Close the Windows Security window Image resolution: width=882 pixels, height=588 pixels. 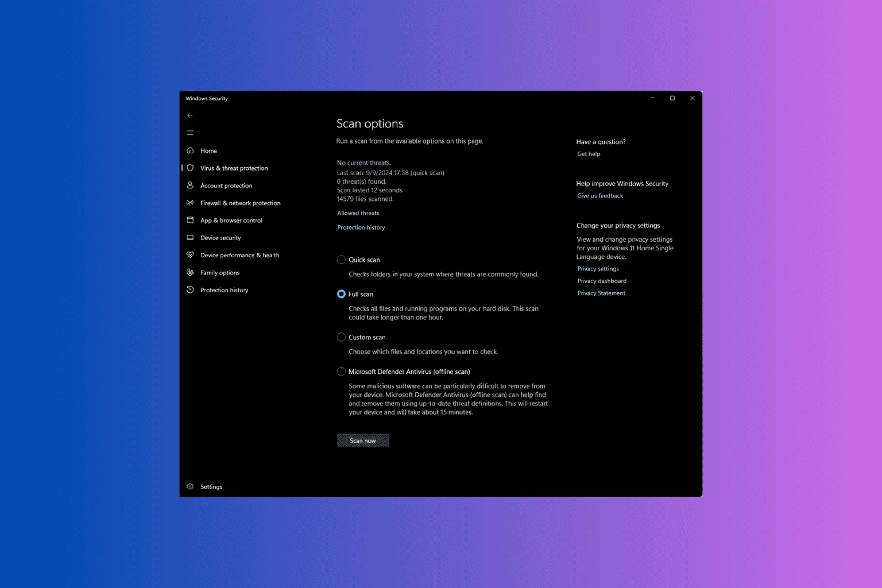tap(693, 98)
